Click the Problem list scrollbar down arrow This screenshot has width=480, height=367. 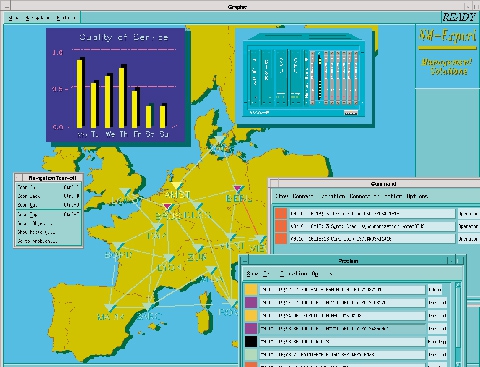[458, 364]
